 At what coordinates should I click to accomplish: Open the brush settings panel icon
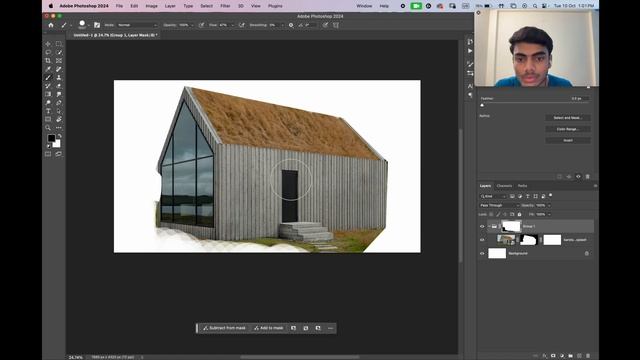[97, 25]
